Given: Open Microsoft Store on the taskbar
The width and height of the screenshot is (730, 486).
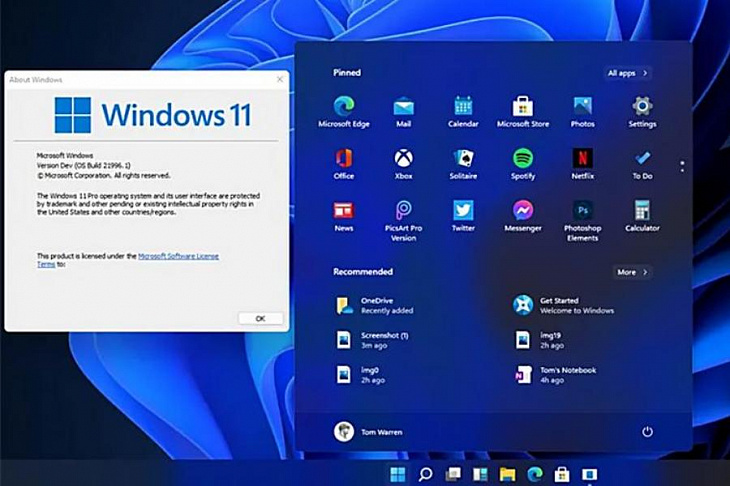Looking at the screenshot, I should [x=562, y=474].
